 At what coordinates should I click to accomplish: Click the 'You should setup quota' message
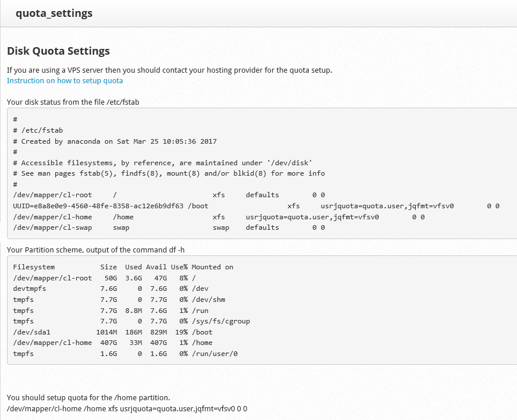click(x=88, y=398)
